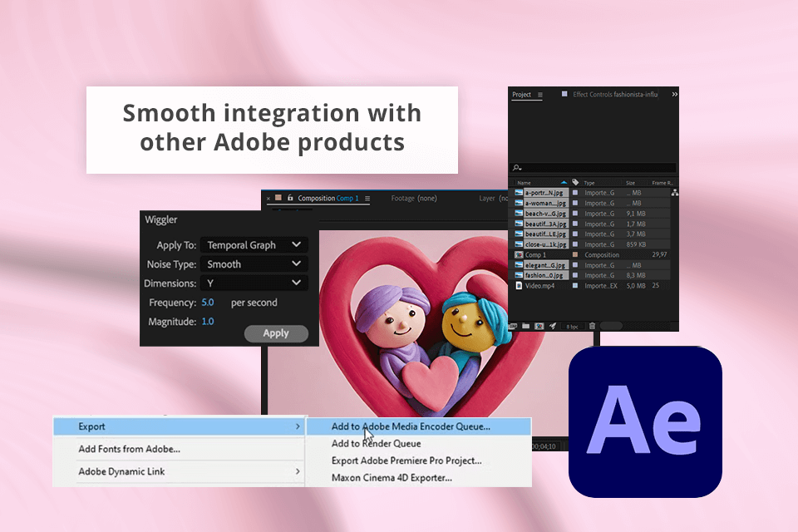The height and width of the screenshot is (532, 798).
Task: Open the Composition panel menu icon
Action: click(367, 199)
